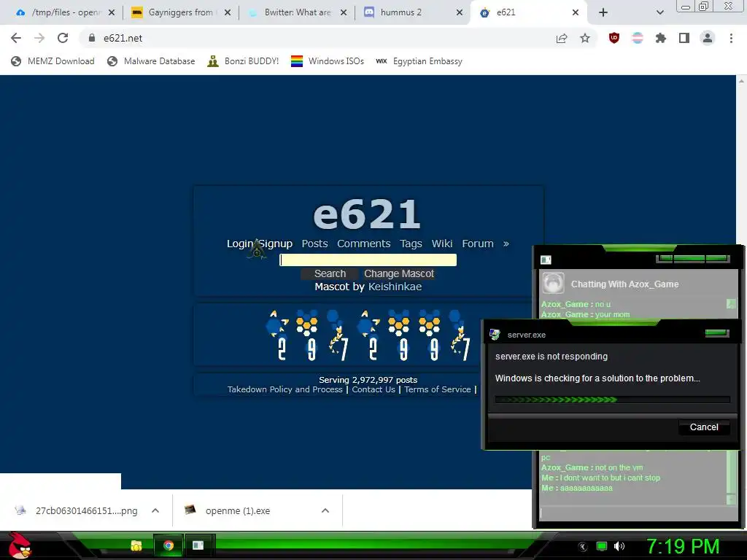This screenshot has width=747, height=560.
Task: Open the Keishinkae mascot artist link
Action: coord(395,287)
